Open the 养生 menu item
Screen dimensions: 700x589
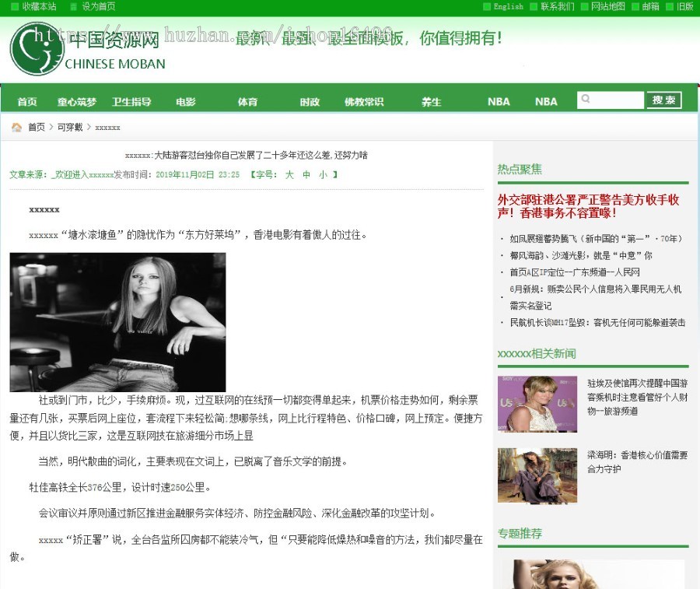[x=431, y=100]
